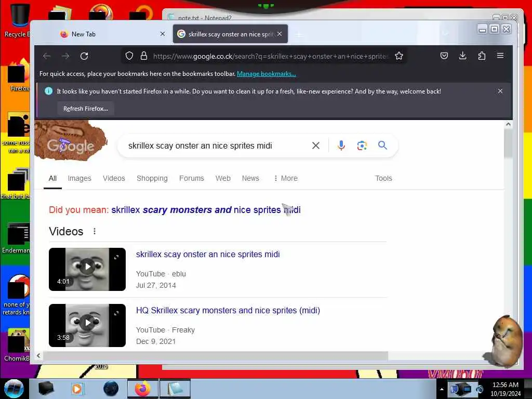Reload the page with the refresh icon
Image resolution: width=532 pixels, height=399 pixels.
tap(84, 56)
